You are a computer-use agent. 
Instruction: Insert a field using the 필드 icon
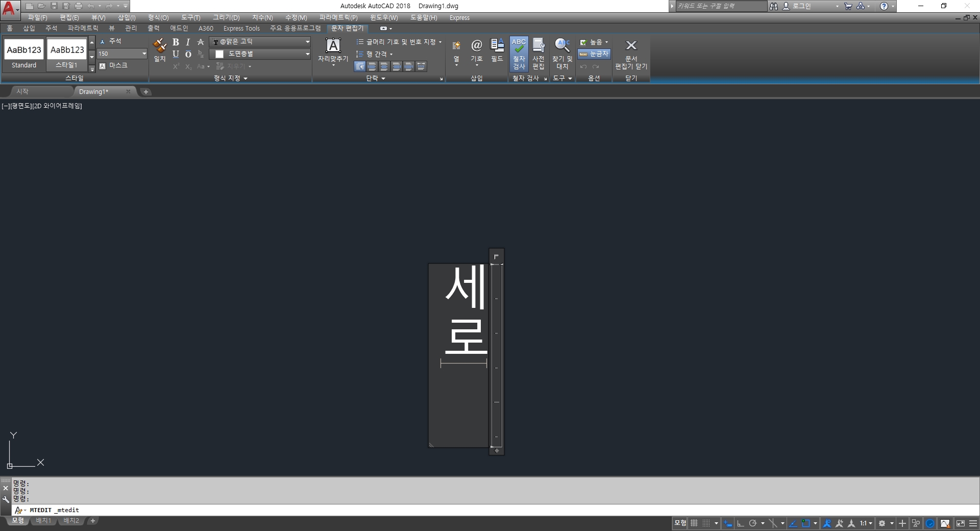(x=497, y=50)
